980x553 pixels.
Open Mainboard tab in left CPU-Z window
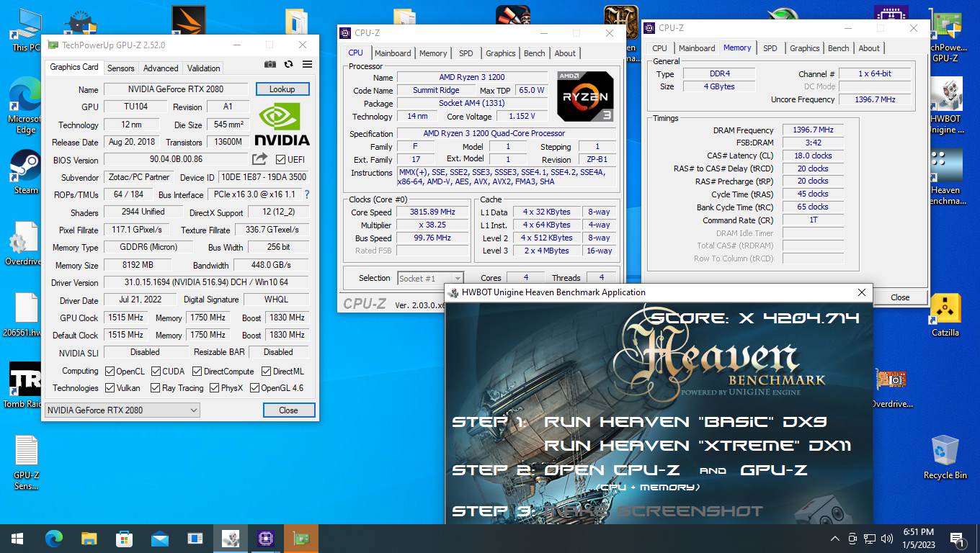(x=393, y=53)
